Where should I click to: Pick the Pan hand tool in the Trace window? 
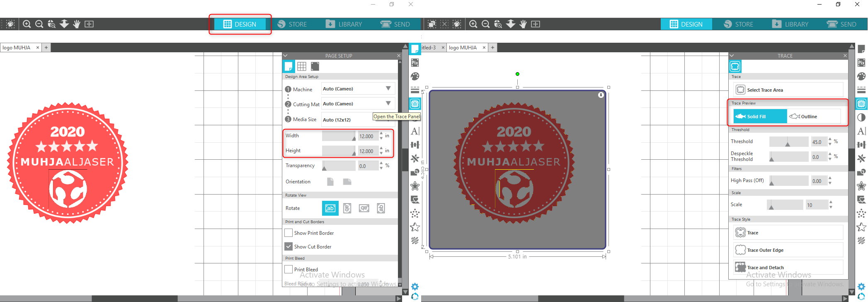click(523, 24)
